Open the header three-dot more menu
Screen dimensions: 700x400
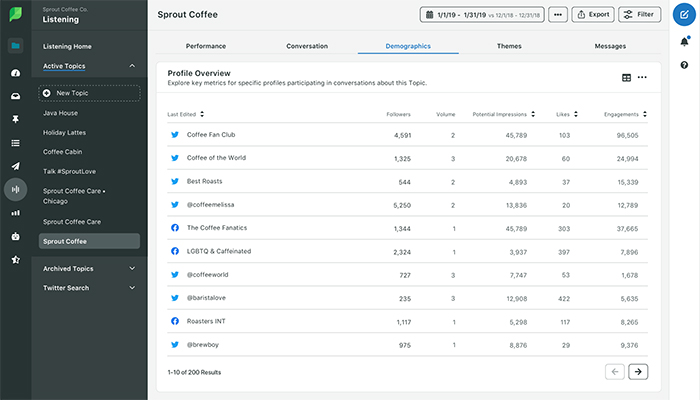558,15
